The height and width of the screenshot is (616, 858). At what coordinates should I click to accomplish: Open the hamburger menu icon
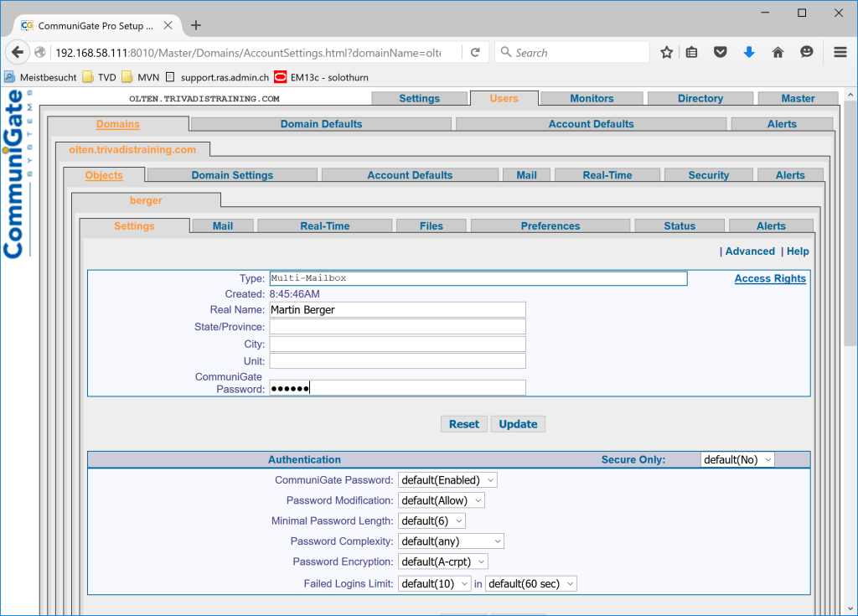coord(840,53)
